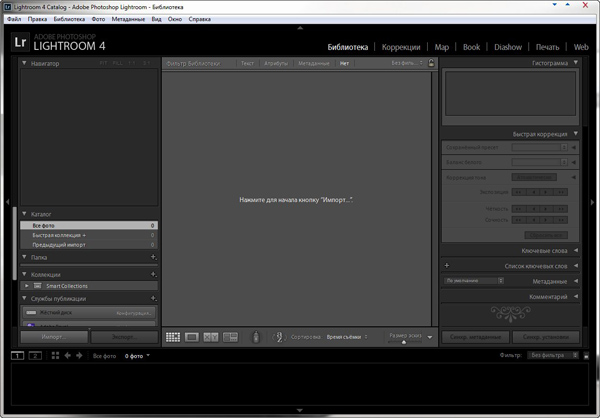Open the Метаданные menu
Viewport: 600px width, 418px height.
pos(128,19)
